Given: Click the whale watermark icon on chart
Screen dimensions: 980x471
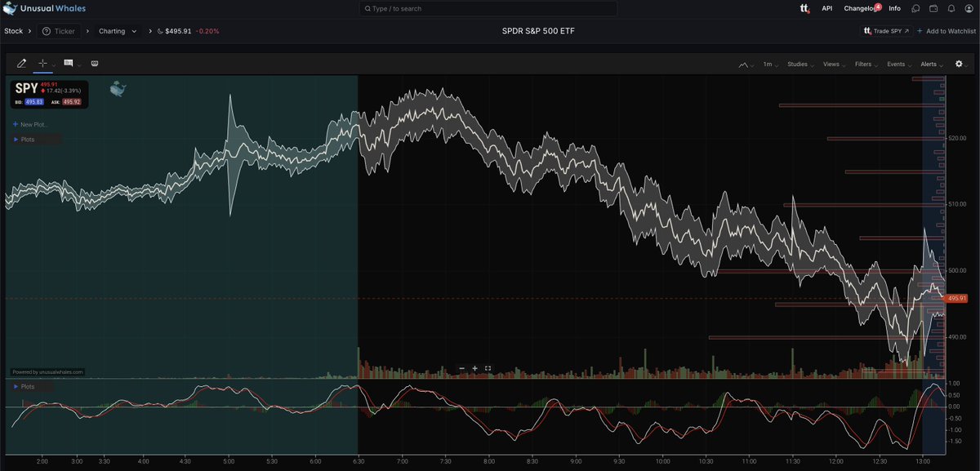Looking at the screenshot, I should tap(118, 87).
